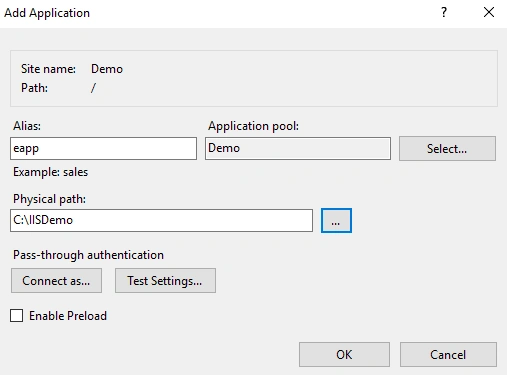The image size is (507, 375).
Task: Click the 'Add Application' title text
Action: tap(47, 13)
